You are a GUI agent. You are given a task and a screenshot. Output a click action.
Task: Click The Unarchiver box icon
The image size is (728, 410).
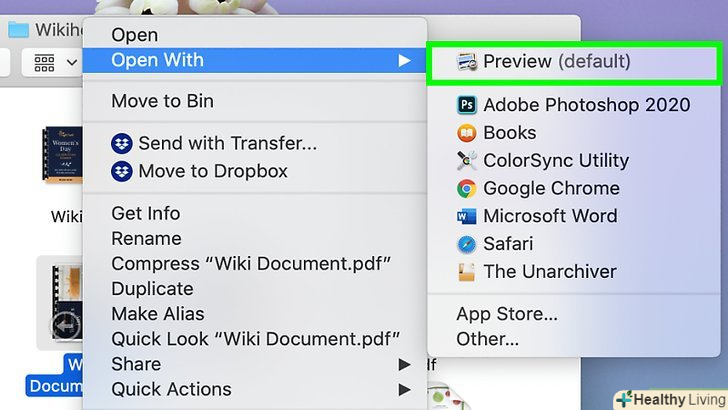coord(467,272)
